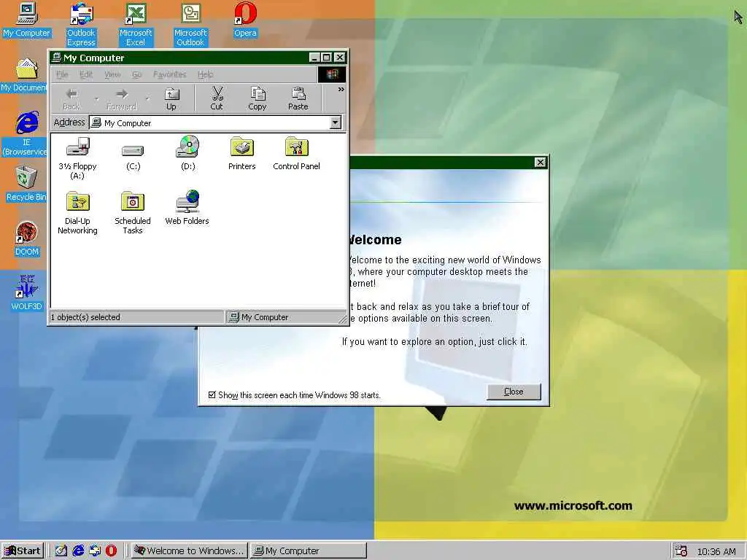
Task: Click the My Computer window title bar icon
Action: 56,58
